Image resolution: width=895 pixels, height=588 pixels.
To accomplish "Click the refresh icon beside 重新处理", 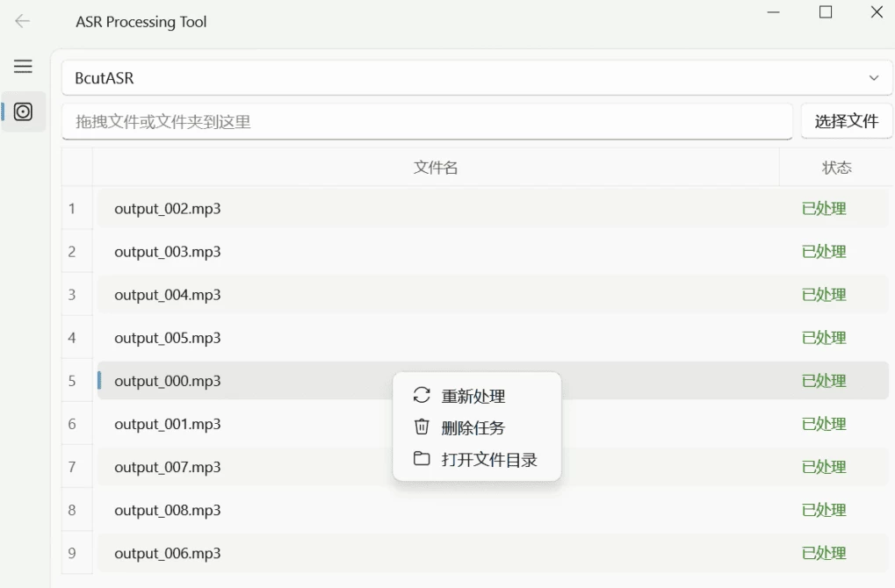I will pos(422,396).
